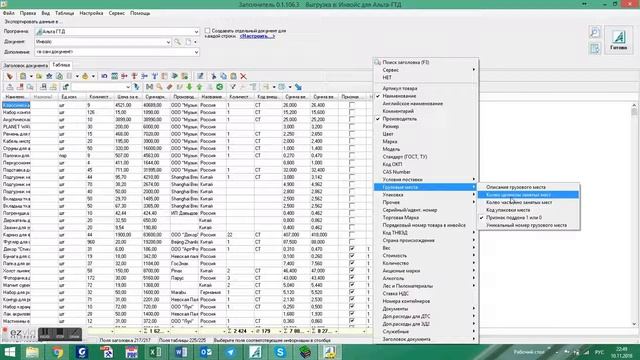Click the green down arrow icon
Image resolution: width=640 pixels, height=360 pixels.
click(x=189, y=87)
